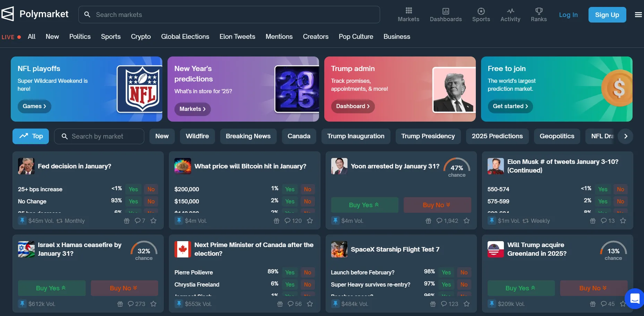The width and height of the screenshot is (644, 316).
Task: Focus the Search markets field
Action: pos(229,15)
